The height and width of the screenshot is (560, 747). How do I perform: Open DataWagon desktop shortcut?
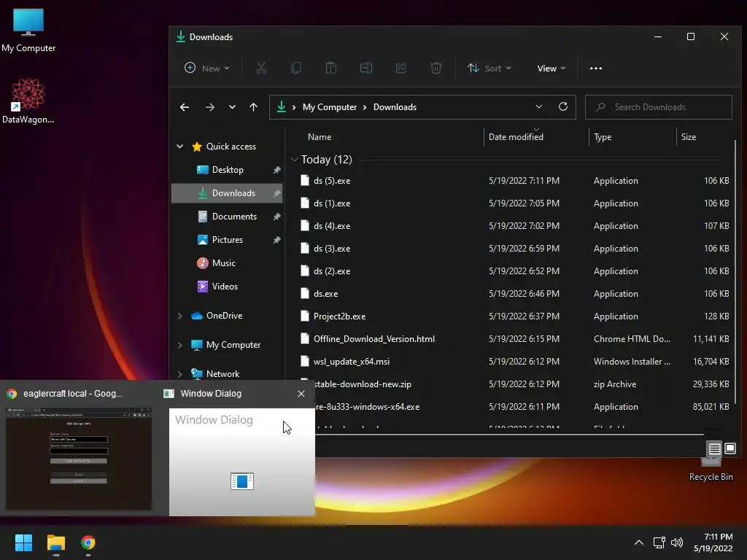tap(28, 101)
